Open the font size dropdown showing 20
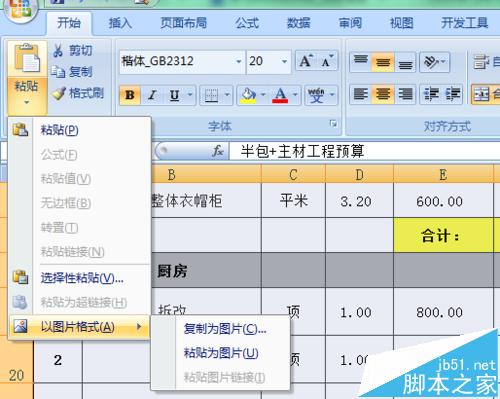This screenshot has height=399, width=500. [284, 62]
